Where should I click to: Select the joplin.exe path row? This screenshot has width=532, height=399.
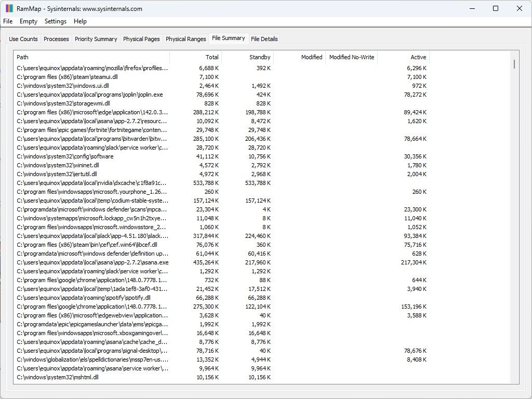[222, 95]
